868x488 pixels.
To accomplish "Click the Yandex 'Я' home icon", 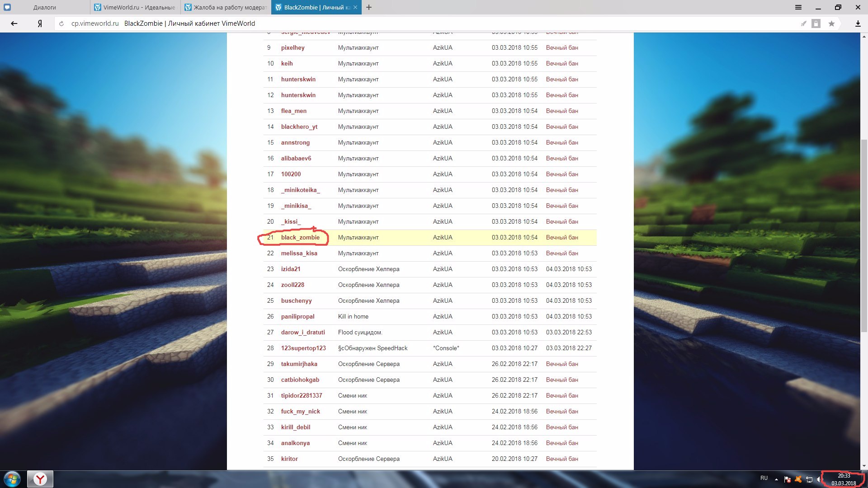I will pos(40,23).
